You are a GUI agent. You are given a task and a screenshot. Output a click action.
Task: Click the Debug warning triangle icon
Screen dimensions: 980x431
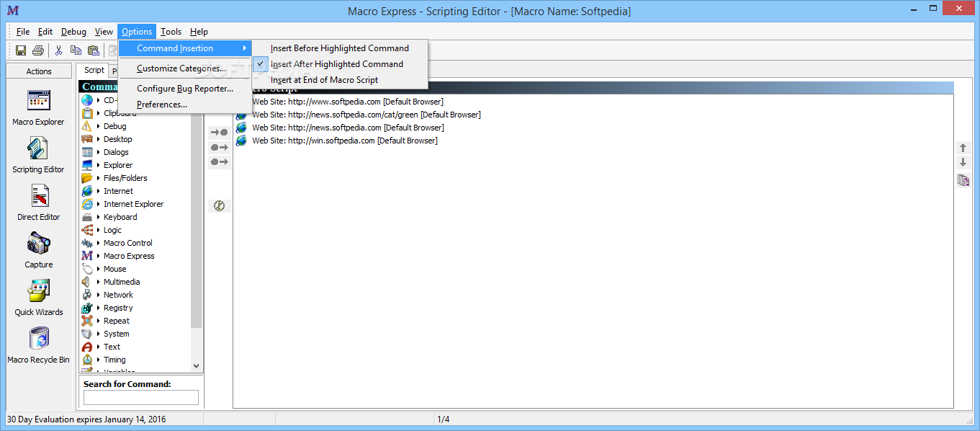tap(87, 126)
